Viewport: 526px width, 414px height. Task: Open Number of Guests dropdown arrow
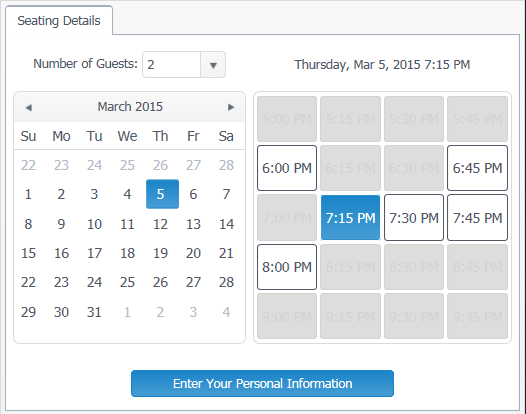(213, 65)
